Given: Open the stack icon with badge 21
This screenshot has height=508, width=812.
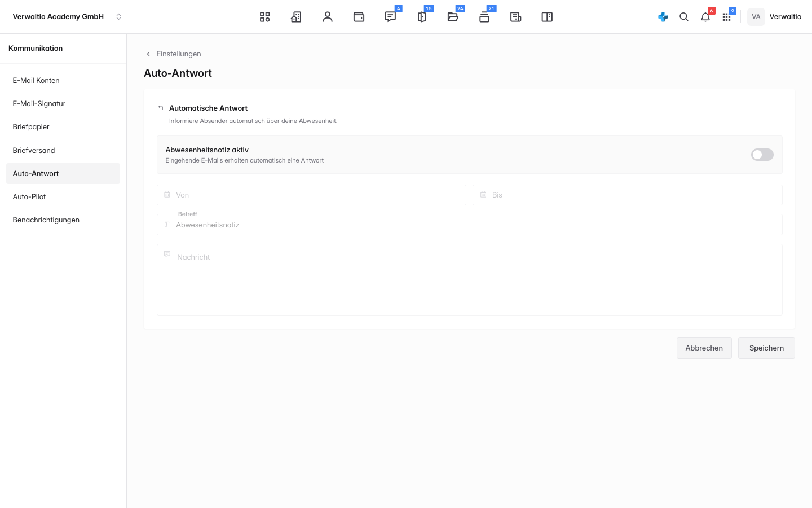Looking at the screenshot, I should pos(484,17).
